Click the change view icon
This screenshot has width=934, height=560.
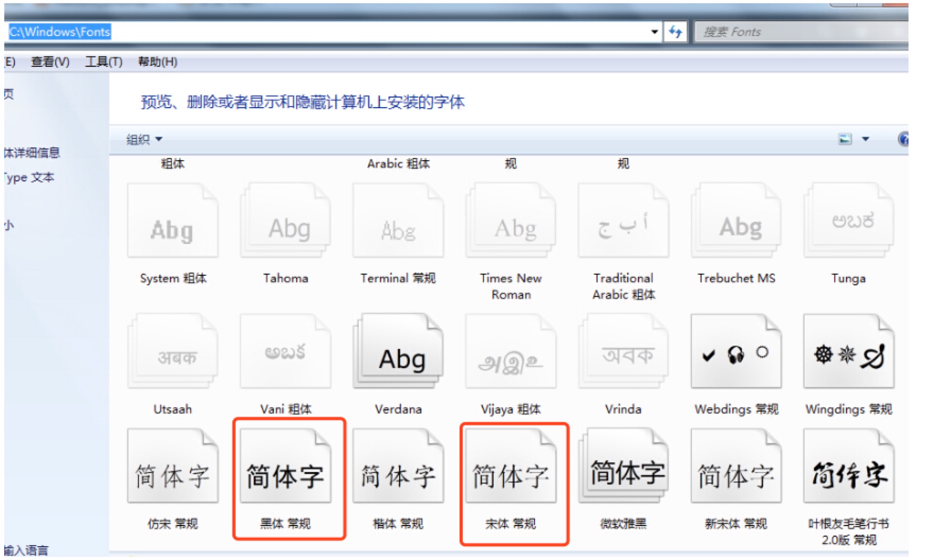(845, 139)
